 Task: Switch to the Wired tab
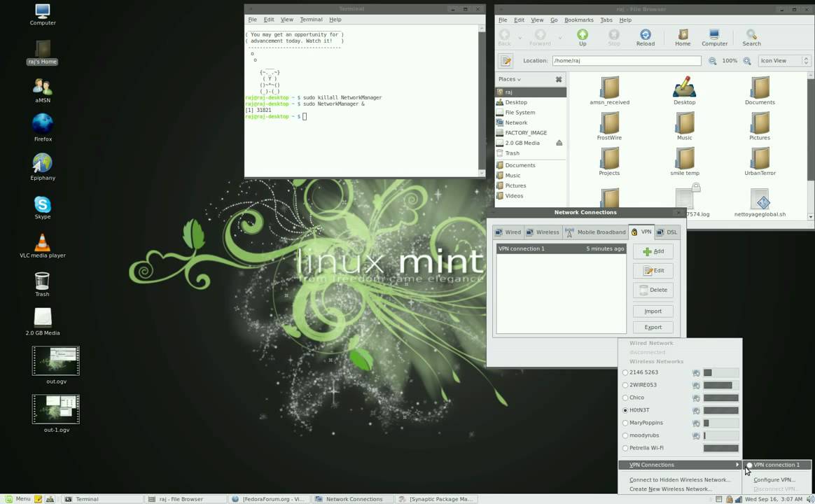(508, 232)
